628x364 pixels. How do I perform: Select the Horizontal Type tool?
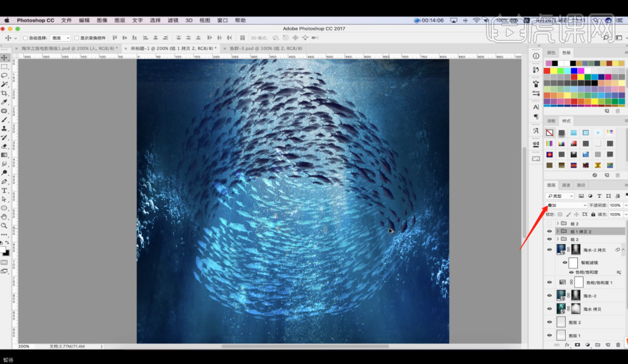(x=4, y=190)
